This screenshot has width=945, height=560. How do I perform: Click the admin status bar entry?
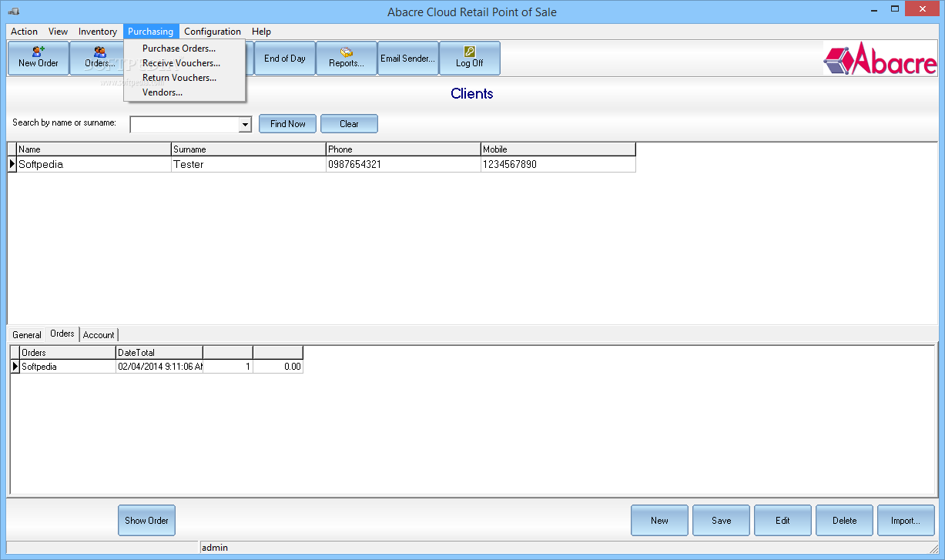[215, 548]
